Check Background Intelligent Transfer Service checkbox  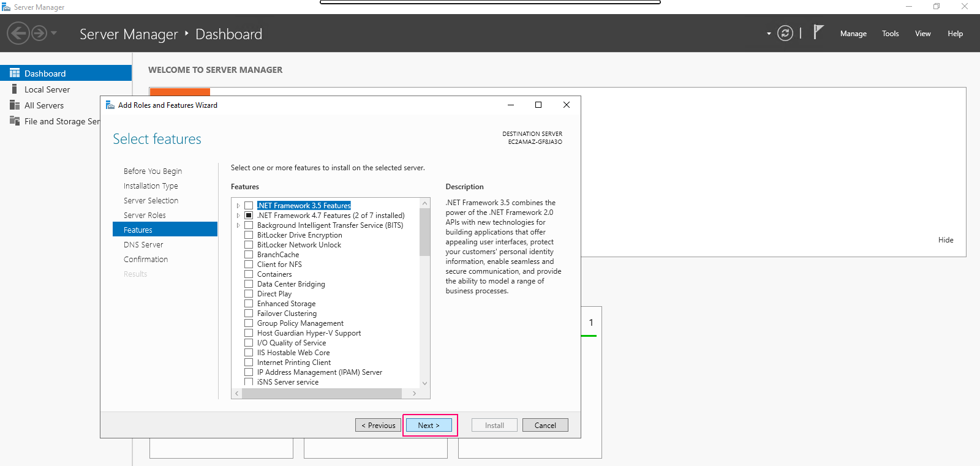tap(249, 225)
